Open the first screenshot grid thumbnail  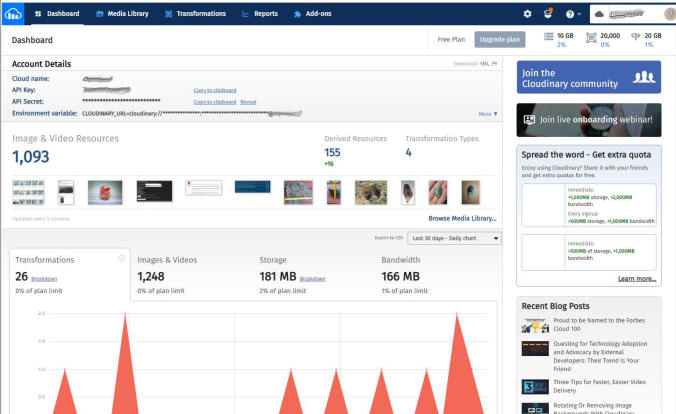(28, 192)
